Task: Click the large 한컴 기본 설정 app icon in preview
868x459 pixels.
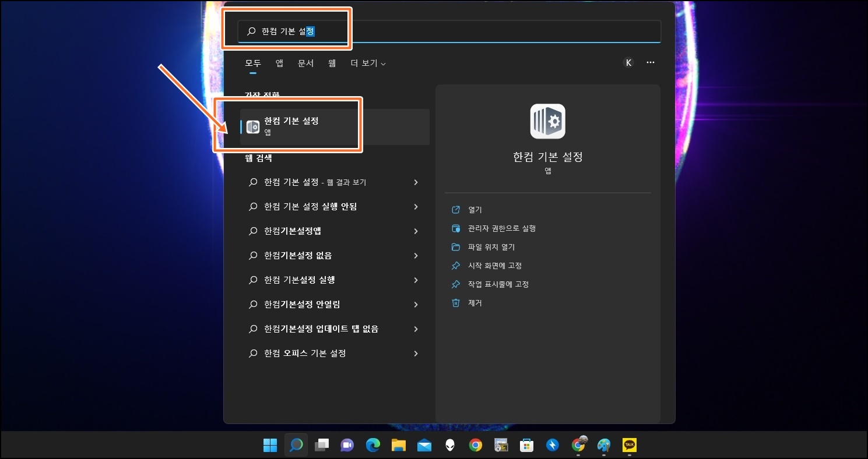Action: [x=547, y=121]
